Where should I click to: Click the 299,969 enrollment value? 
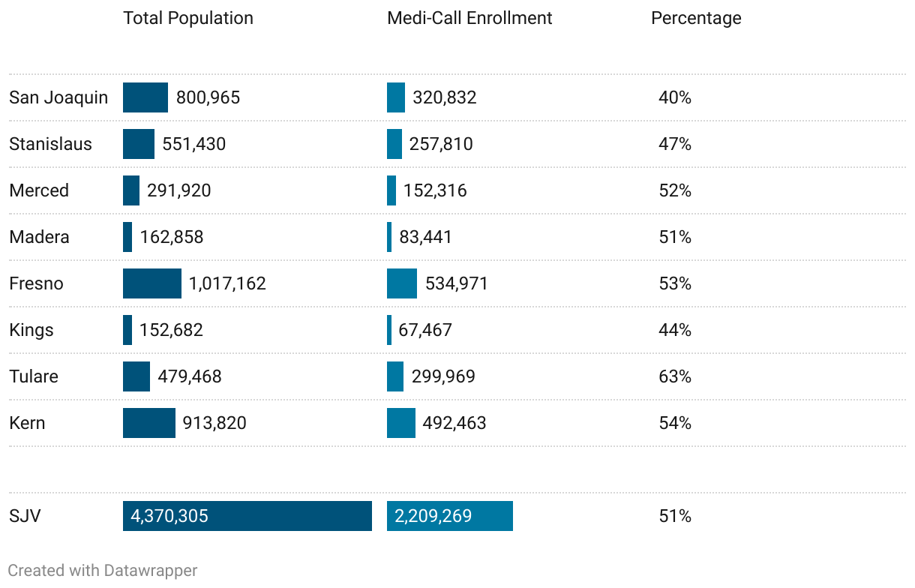tap(443, 376)
